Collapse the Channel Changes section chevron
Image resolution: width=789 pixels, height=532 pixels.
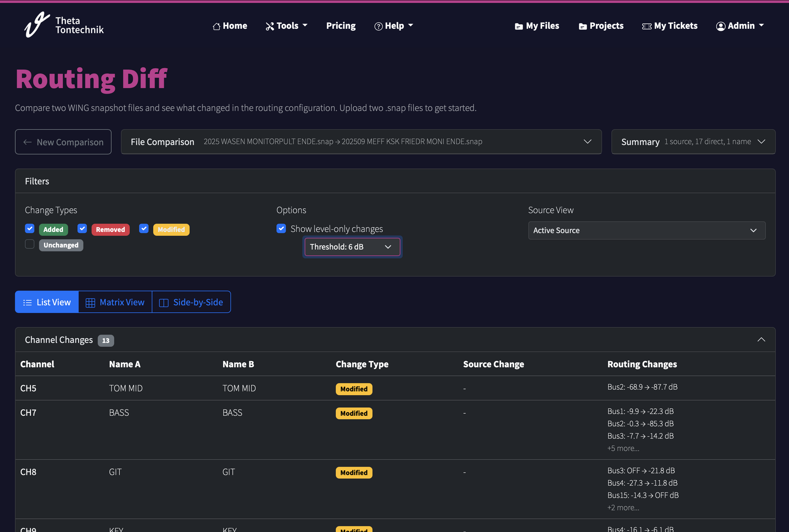pos(761,340)
